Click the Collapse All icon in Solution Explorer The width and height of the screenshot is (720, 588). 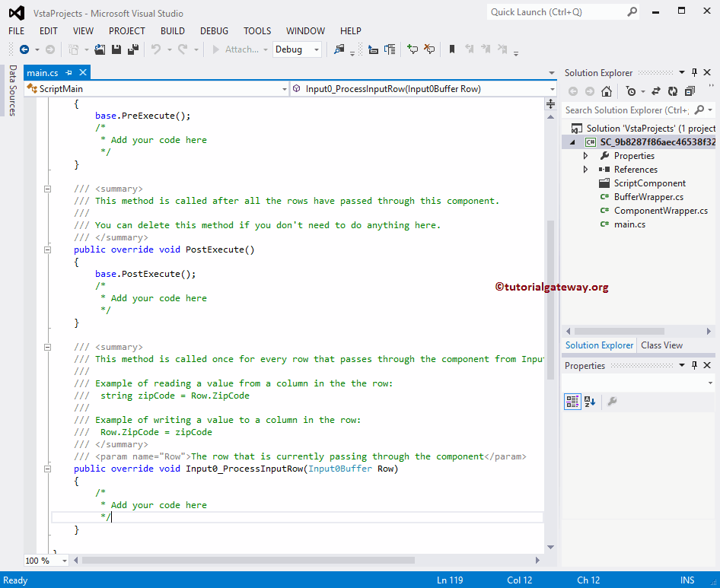(x=689, y=91)
